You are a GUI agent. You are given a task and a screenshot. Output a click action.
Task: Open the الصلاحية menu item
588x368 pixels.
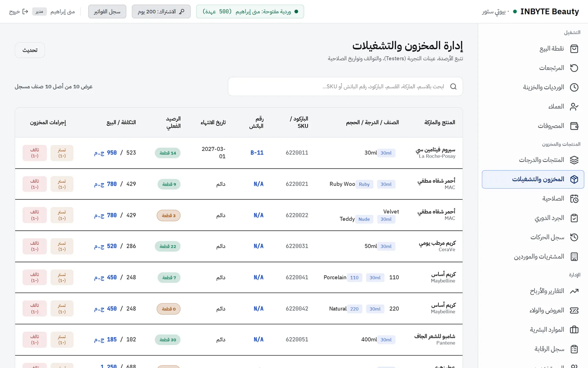pyautogui.click(x=533, y=199)
